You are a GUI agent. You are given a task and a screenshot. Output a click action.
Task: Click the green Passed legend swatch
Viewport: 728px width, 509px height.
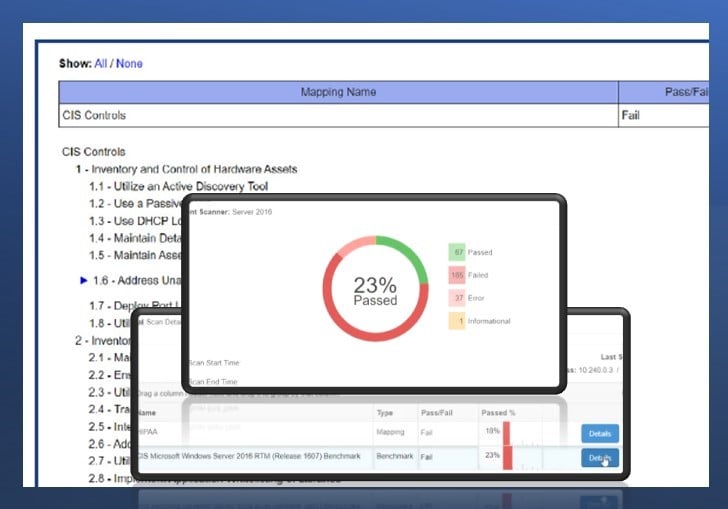coord(456,252)
